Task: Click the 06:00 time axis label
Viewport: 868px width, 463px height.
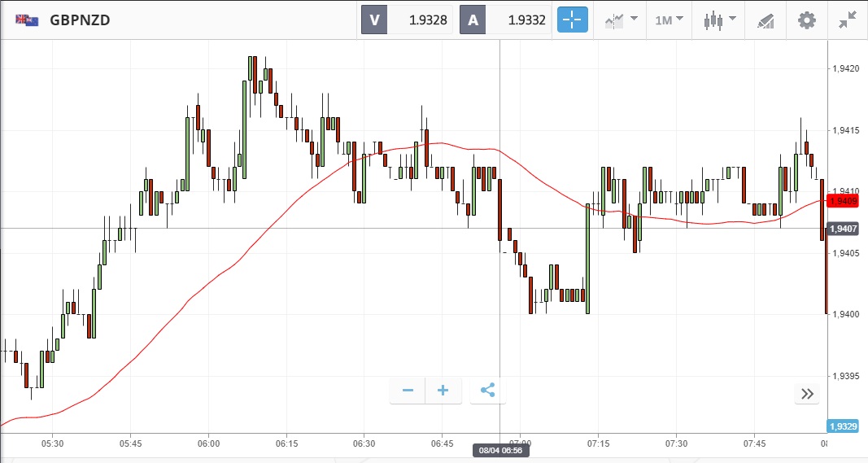Action: 208,443
